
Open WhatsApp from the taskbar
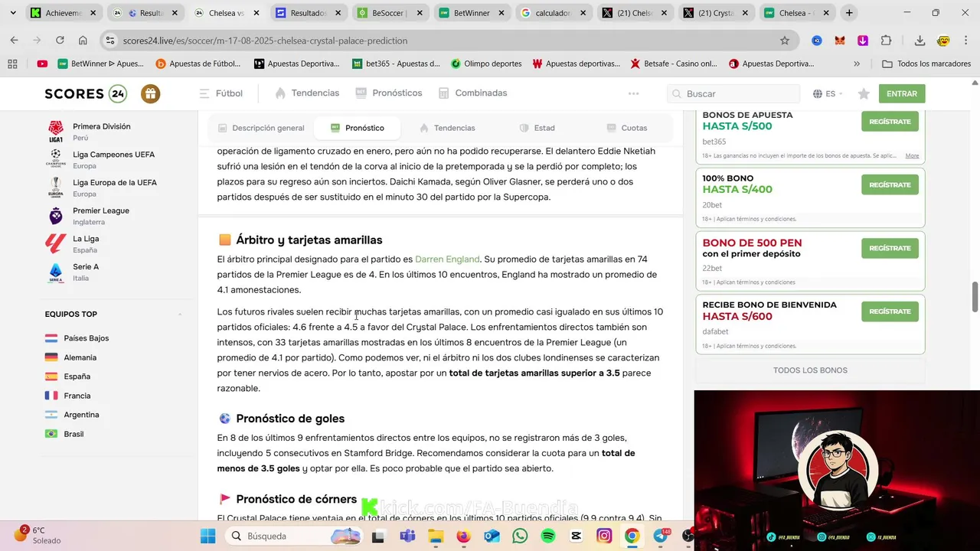point(520,536)
